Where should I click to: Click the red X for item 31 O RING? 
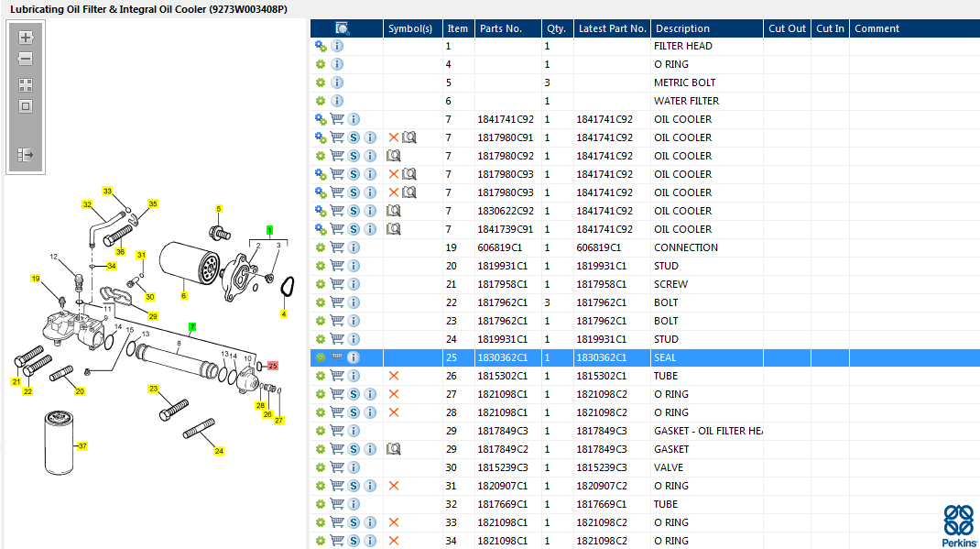(394, 486)
